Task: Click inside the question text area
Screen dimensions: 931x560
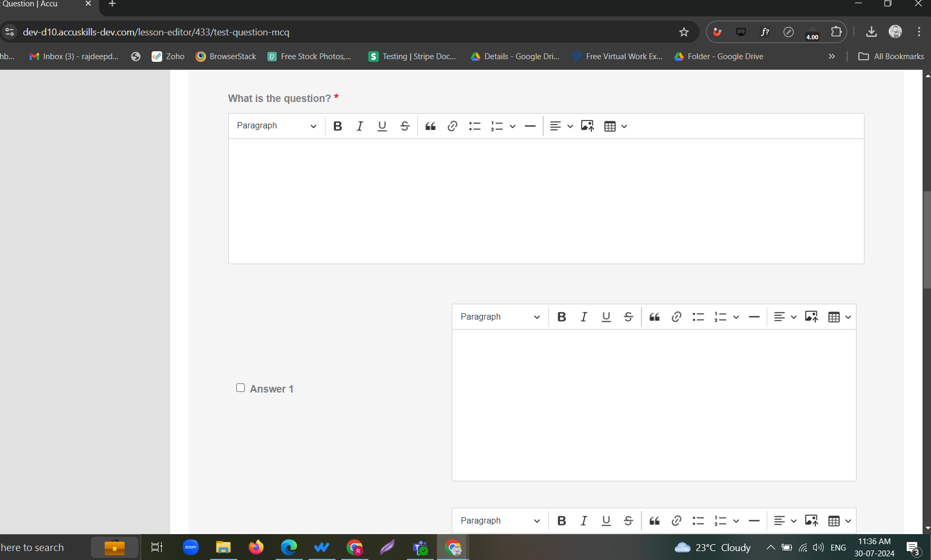Action: coord(546,201)
